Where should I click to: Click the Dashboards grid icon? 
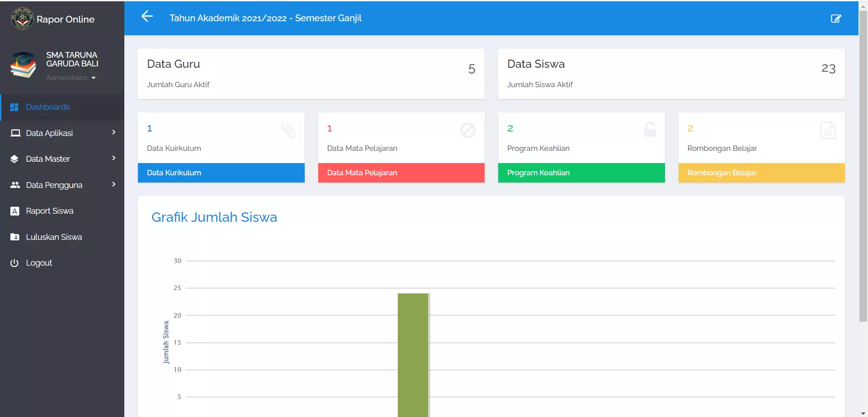coord(14,107)
